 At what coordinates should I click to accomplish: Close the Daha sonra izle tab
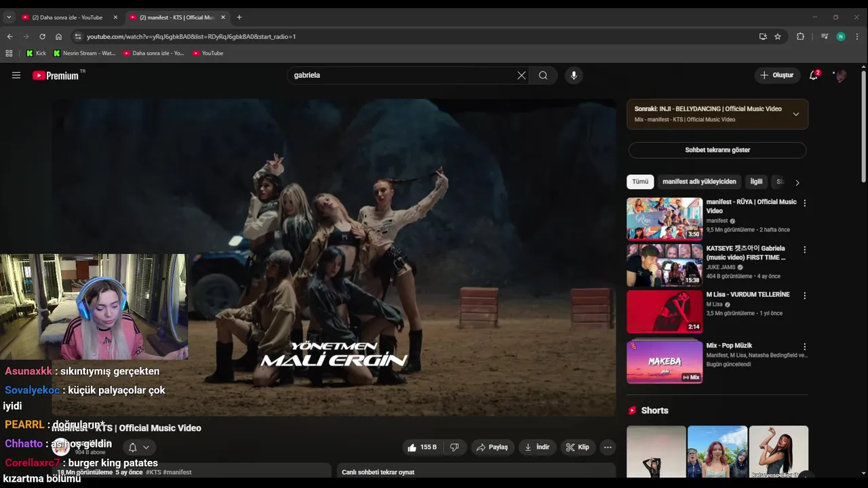[115, 18]
